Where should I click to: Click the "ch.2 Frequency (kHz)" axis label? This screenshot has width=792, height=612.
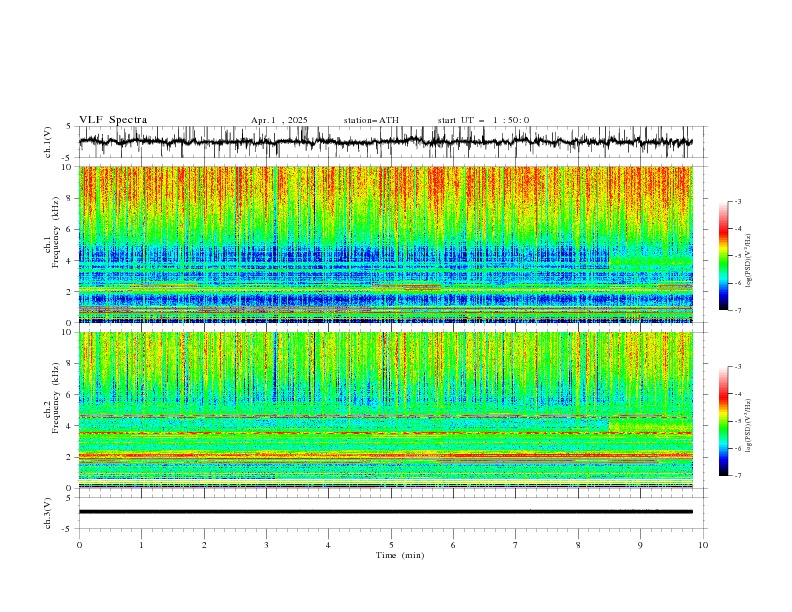tap(53, 397)
